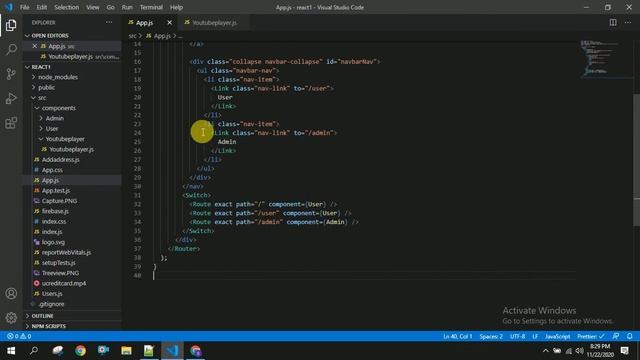Change the LF end of line sequence
640x360 pixels.
[x=535, y=336]
